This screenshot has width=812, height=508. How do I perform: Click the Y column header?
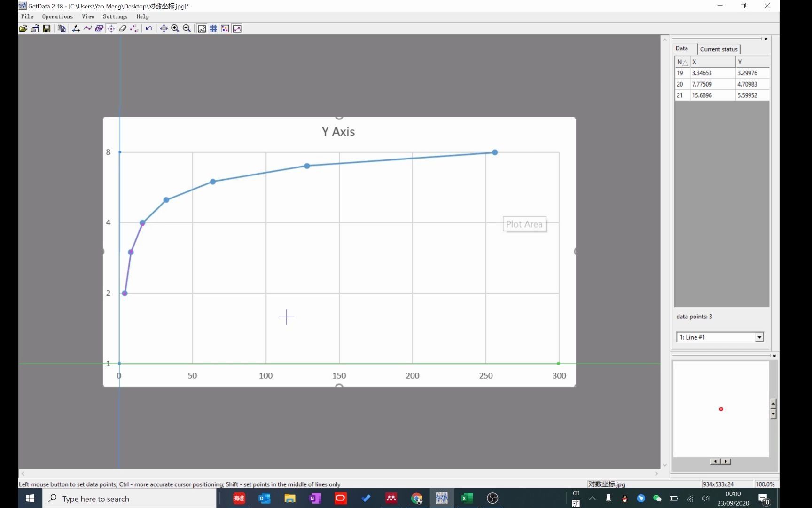tap(752, 62)
